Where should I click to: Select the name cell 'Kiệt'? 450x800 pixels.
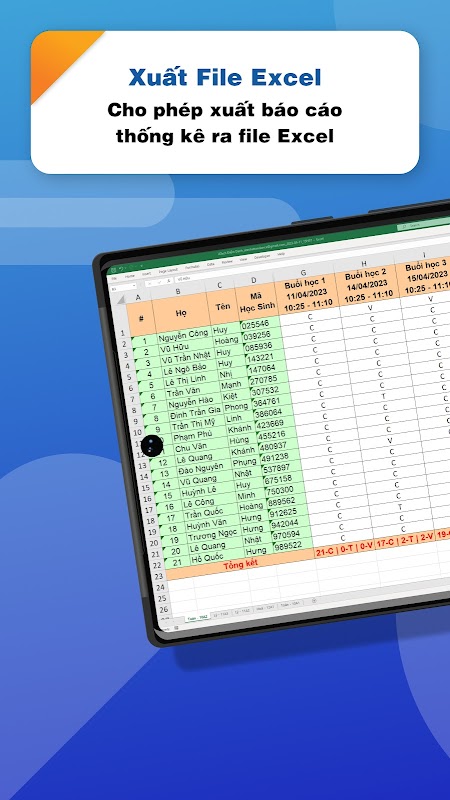(x=231, y=396)
